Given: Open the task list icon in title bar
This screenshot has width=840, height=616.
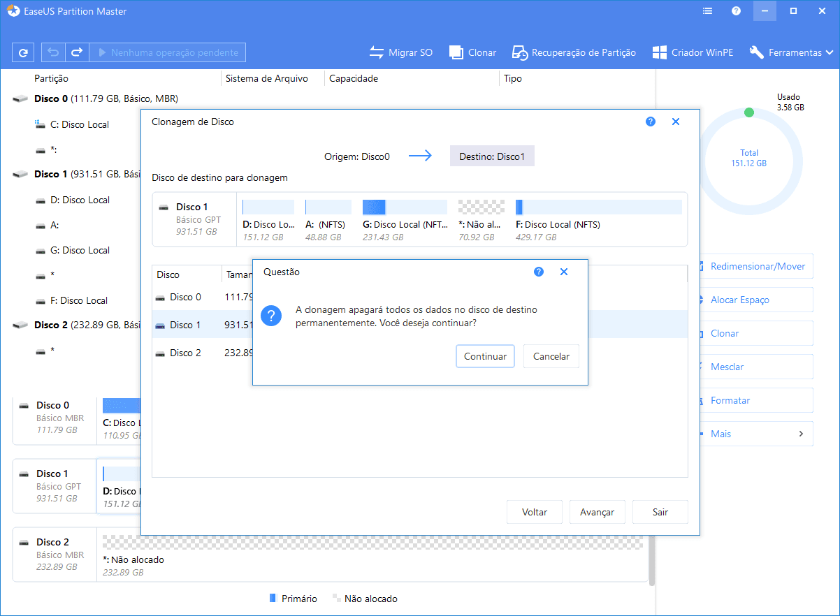Looking at the screenshot, I should 708,11.
